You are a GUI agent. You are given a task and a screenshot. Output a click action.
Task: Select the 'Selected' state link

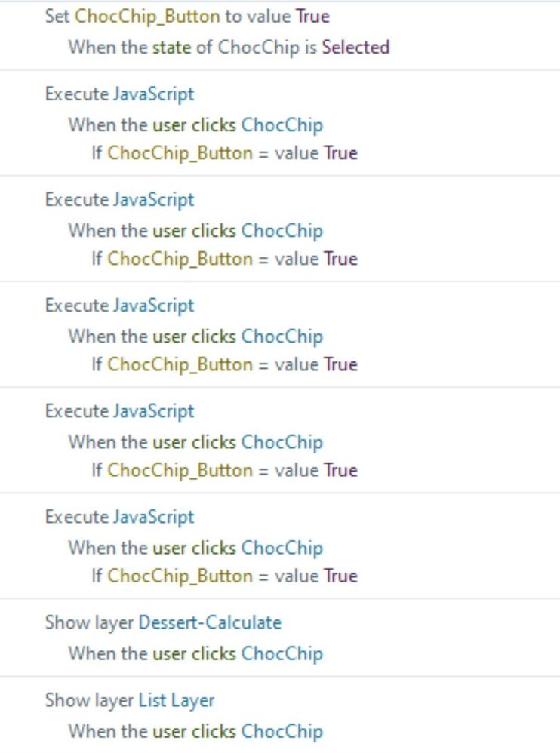coord(355,47)
